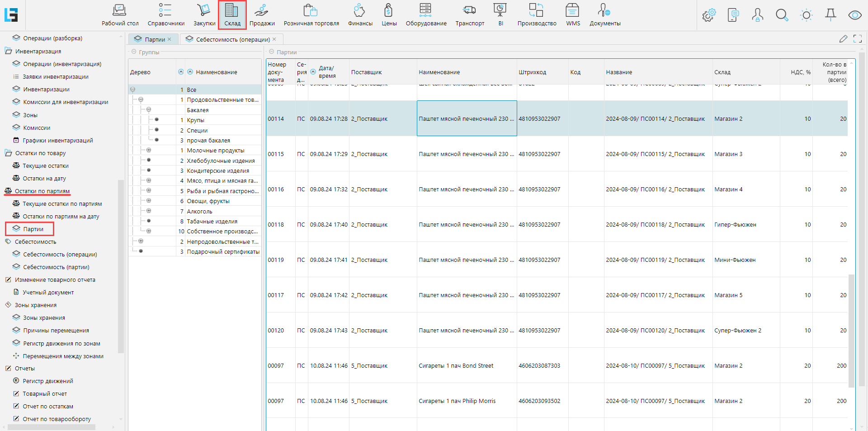Click the table's vertical scrollbar
The image size is (868, 431).
[x=851, y=330]
